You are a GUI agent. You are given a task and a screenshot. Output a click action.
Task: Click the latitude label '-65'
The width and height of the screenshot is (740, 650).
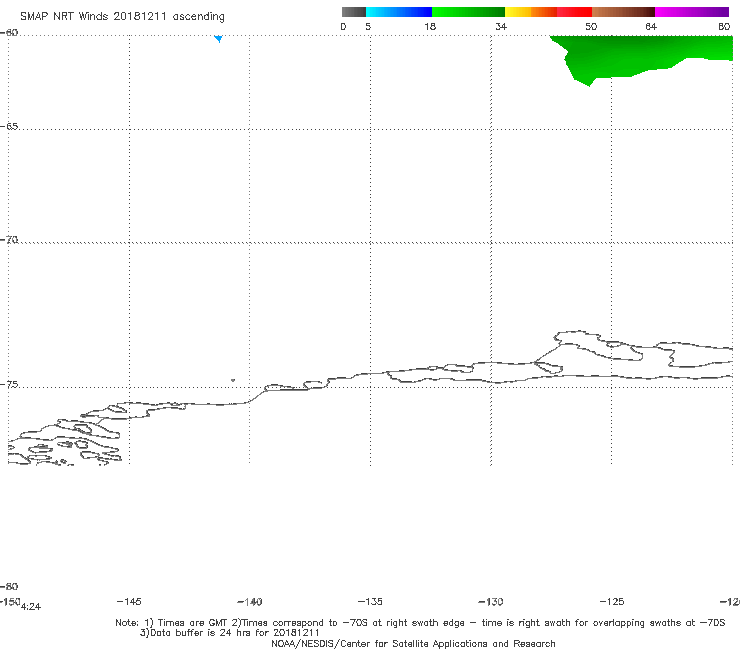(9, 126)
